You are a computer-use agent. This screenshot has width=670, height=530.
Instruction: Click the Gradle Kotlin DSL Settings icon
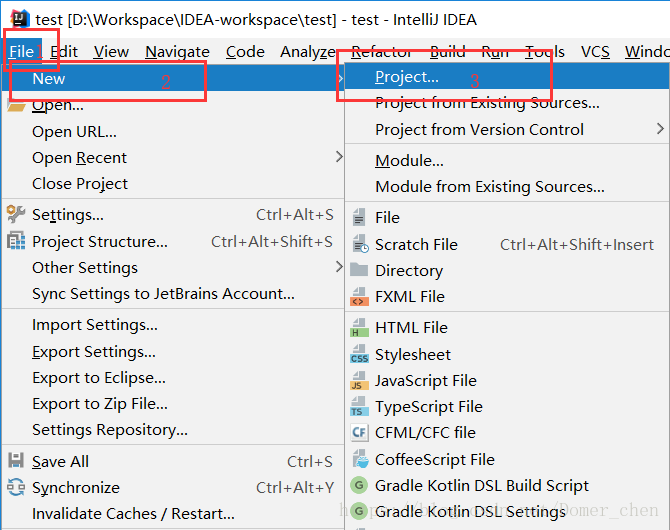[x=359, y=511]
